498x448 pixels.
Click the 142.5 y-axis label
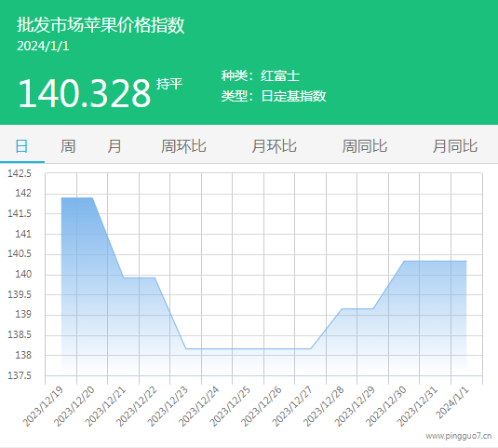[x=20, y=173]
